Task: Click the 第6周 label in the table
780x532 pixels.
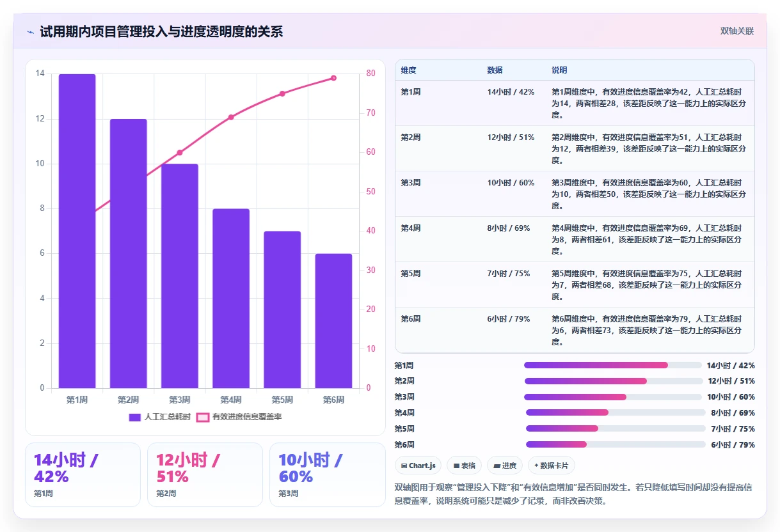Action: (411, 319)
